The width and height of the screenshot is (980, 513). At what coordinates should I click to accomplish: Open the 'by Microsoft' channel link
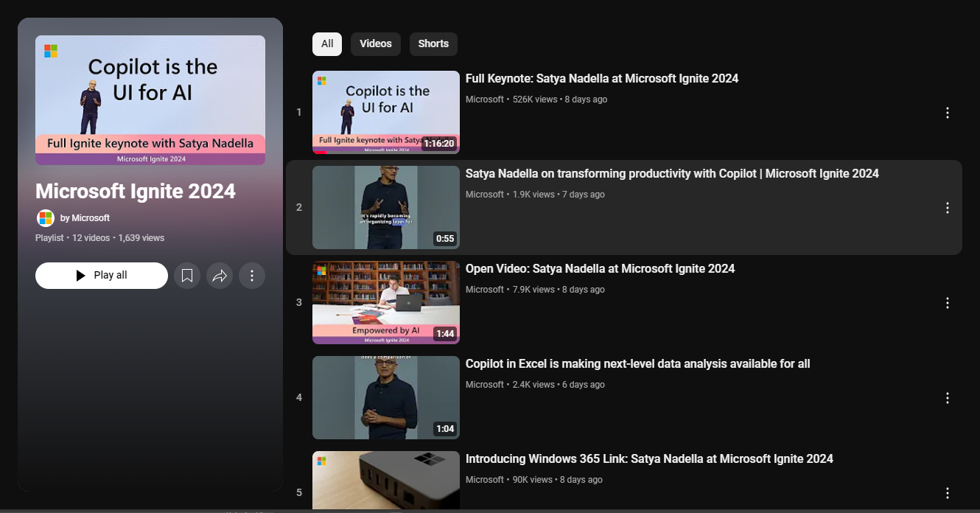point(85,218)
